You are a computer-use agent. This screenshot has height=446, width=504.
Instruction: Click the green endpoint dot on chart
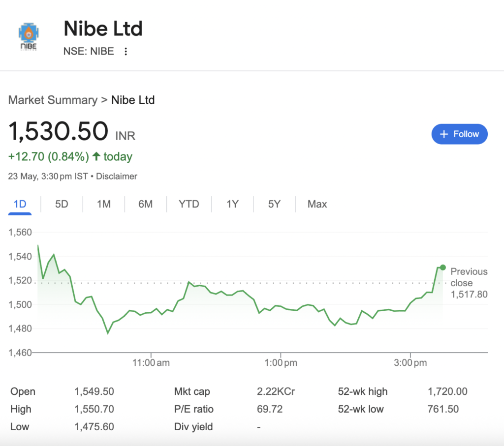443,268
